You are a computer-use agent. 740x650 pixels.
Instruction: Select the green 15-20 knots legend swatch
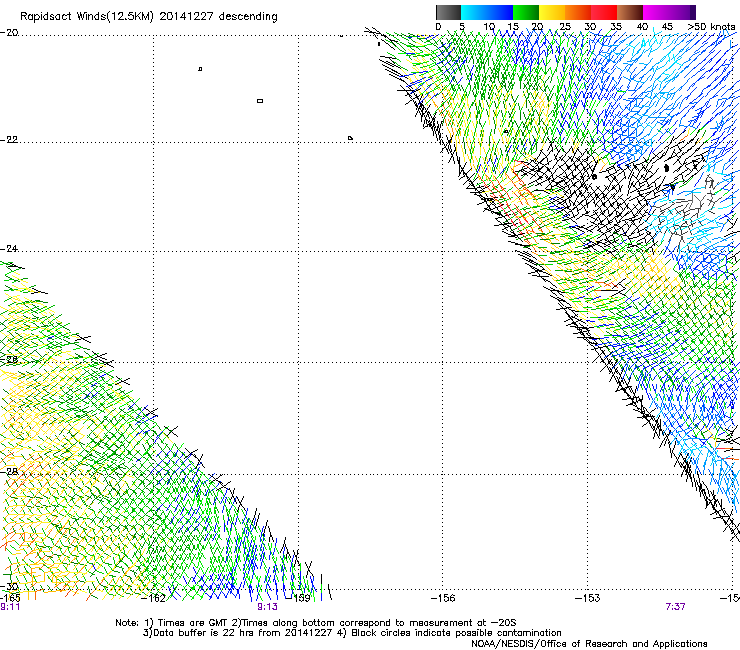pos(526,12)
